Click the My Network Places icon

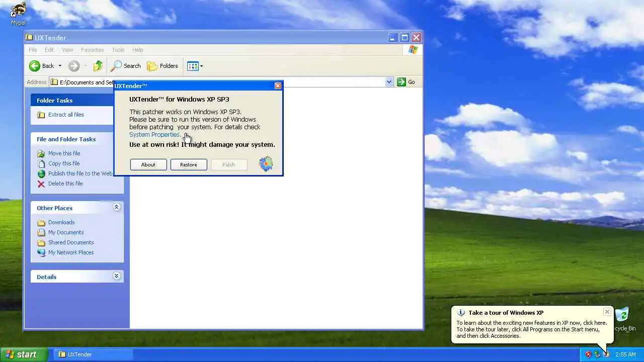pos(41,253)
